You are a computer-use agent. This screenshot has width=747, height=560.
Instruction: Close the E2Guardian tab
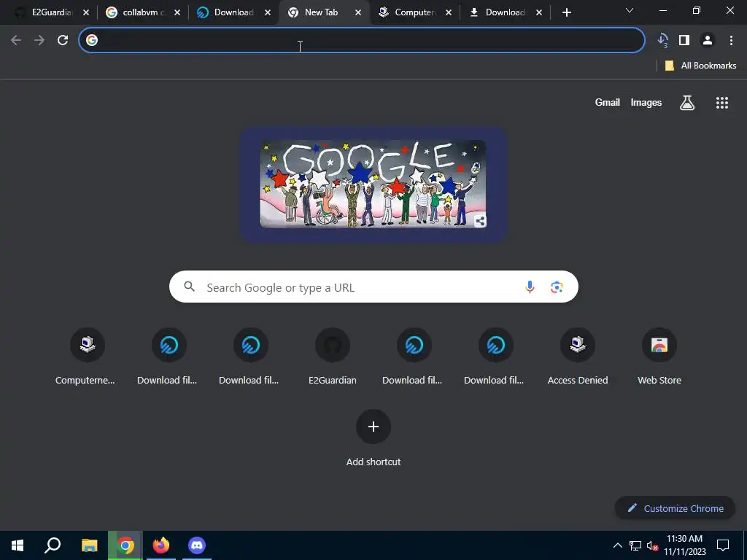(x=86, y=13)
